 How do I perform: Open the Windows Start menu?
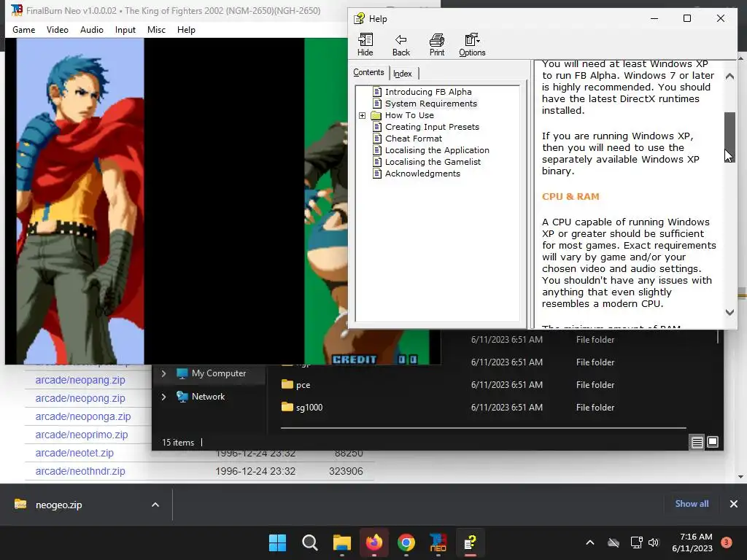tap(278, 542)
